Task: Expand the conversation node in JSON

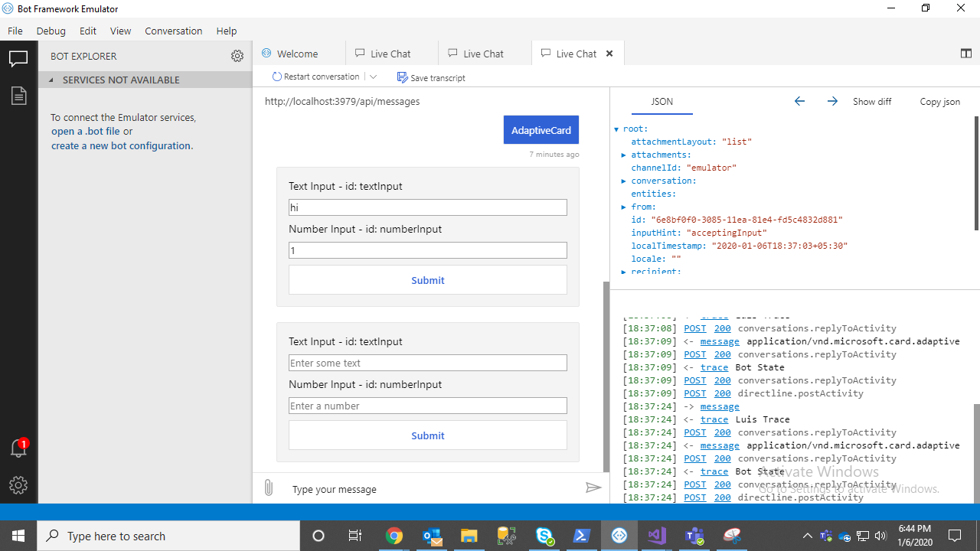Action: 624,181
